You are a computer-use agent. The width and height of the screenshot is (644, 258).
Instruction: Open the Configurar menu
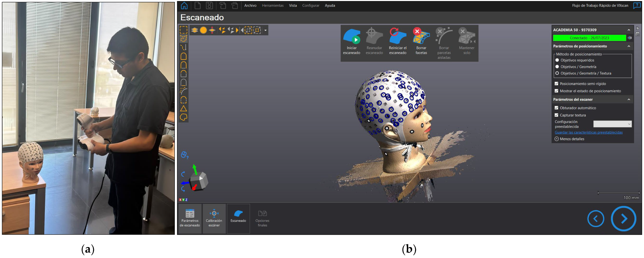tap(310, 6)
